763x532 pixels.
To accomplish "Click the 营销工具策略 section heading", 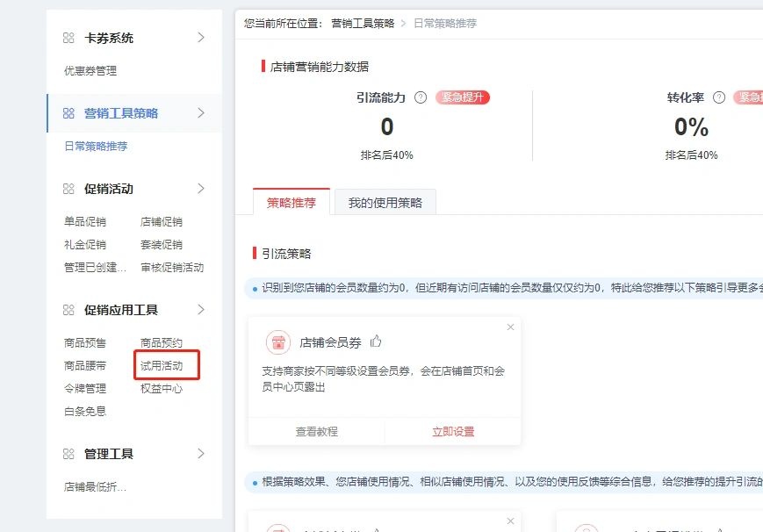I will pos(121,113).
